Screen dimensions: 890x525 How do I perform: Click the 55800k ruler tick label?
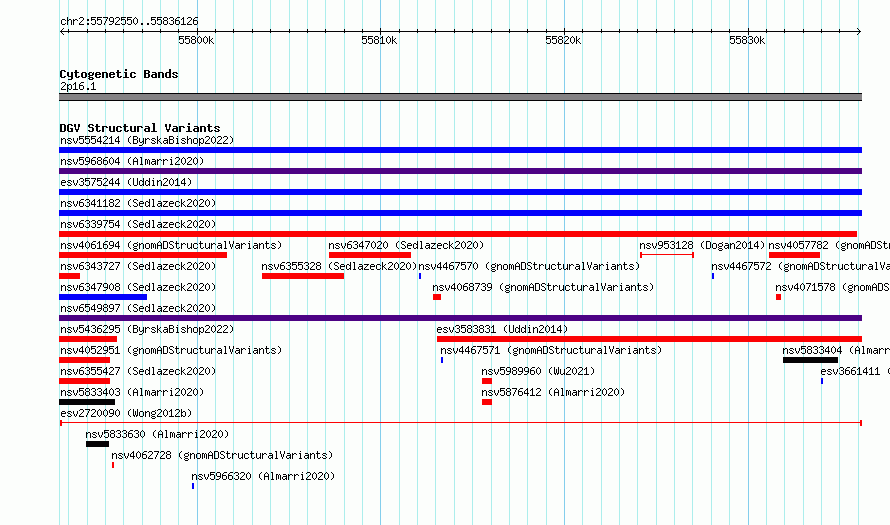tap(196, 40)
